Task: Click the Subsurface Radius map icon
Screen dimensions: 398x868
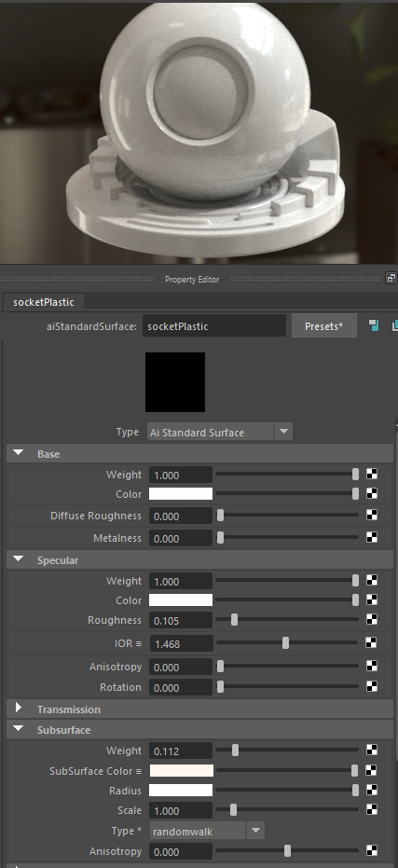Action: [372, 790]
